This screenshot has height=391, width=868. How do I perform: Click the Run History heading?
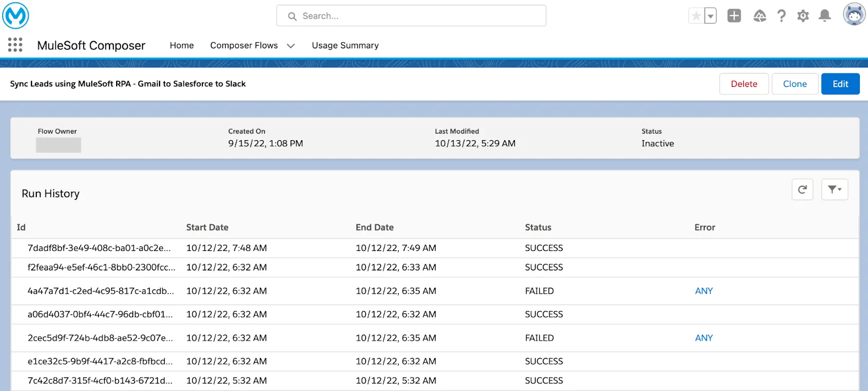pos(50,193)
